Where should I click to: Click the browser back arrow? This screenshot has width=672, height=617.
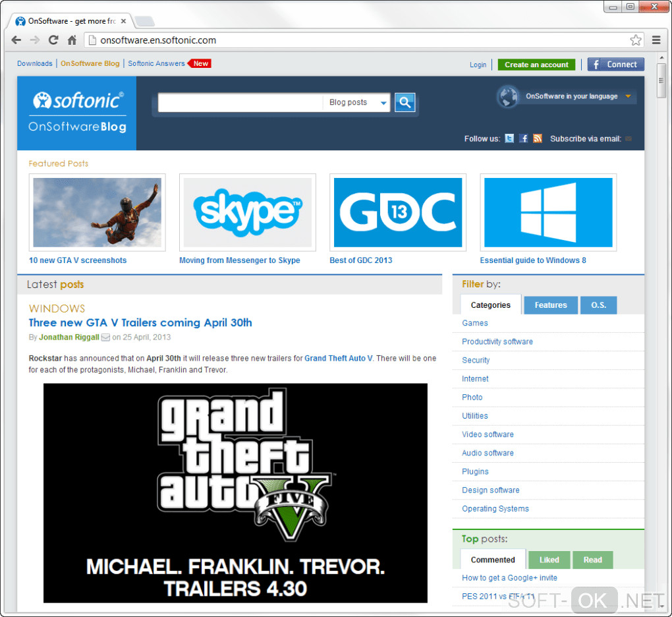click(x=16, y=40)
